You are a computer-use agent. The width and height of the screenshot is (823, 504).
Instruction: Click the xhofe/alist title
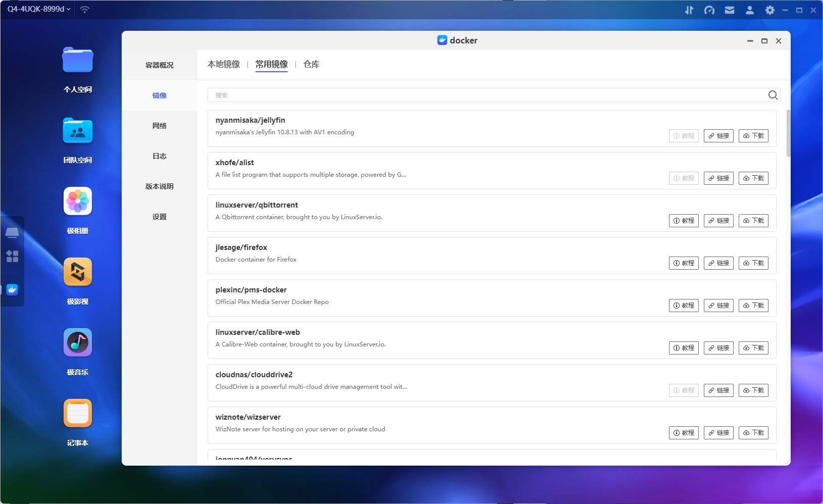click(x=235, y=163)
